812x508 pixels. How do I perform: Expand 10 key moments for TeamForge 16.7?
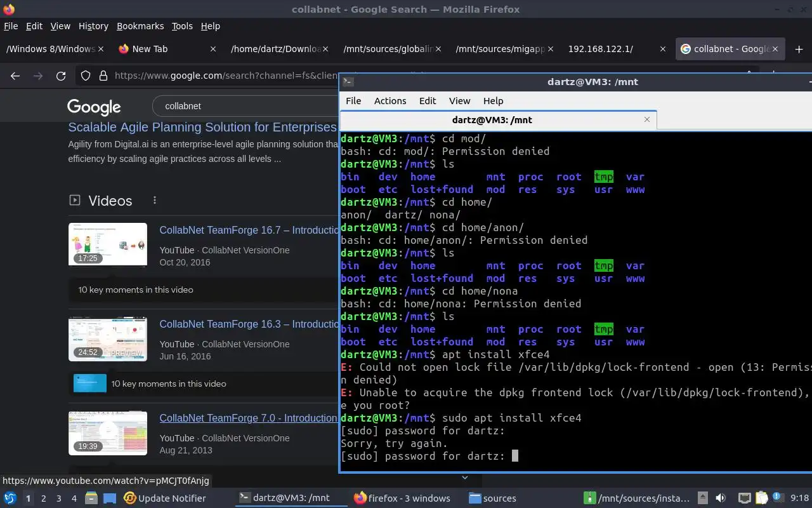(136, 290)
